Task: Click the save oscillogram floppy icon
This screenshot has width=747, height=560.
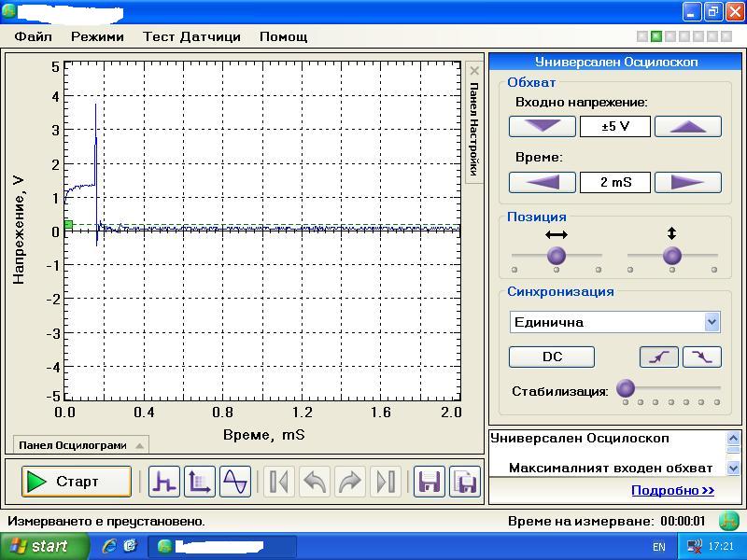Action: [430, 482]
